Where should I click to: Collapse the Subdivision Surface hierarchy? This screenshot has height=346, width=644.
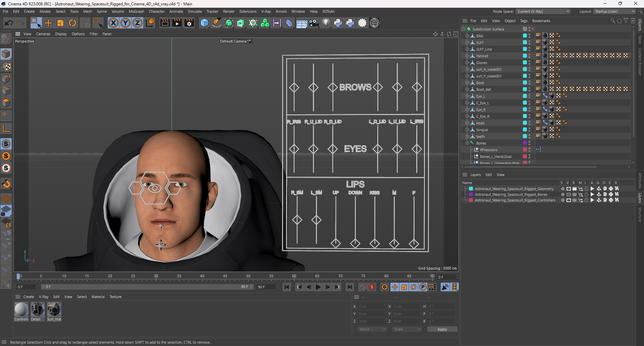(x=463, y=29)
